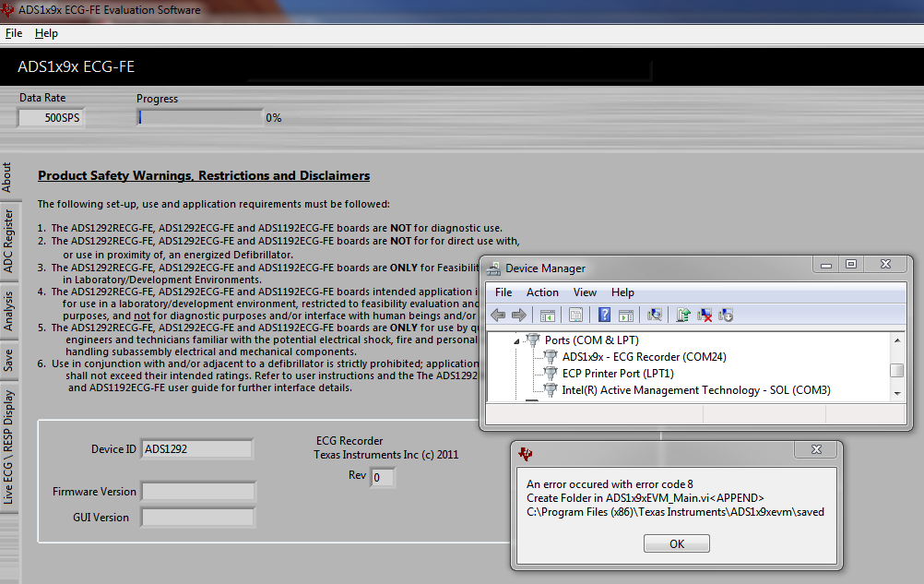Switch to the About side tab
The width and height of the screenshot is (924, 584).
(7, 178)
